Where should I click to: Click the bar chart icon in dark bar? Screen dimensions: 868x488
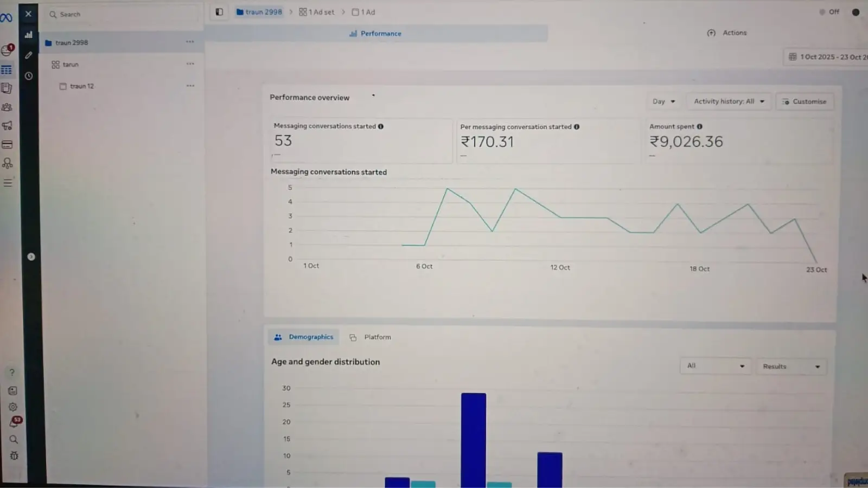click(x=29, y=35)
